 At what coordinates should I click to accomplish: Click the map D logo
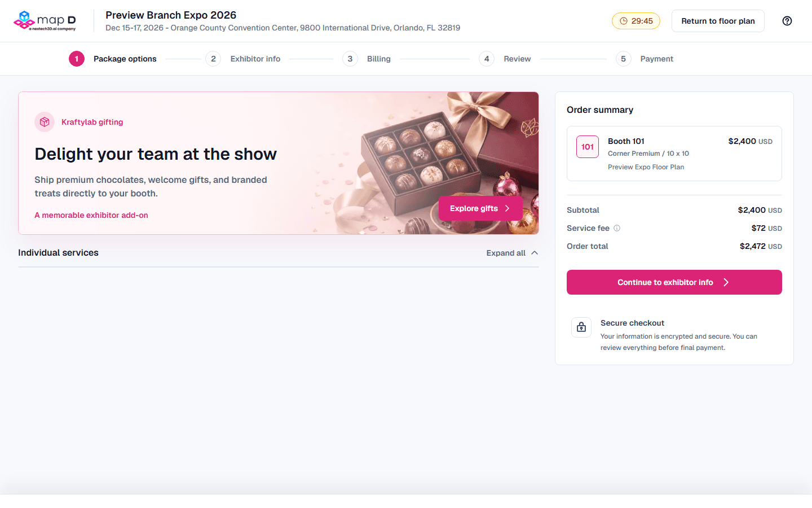45,21
